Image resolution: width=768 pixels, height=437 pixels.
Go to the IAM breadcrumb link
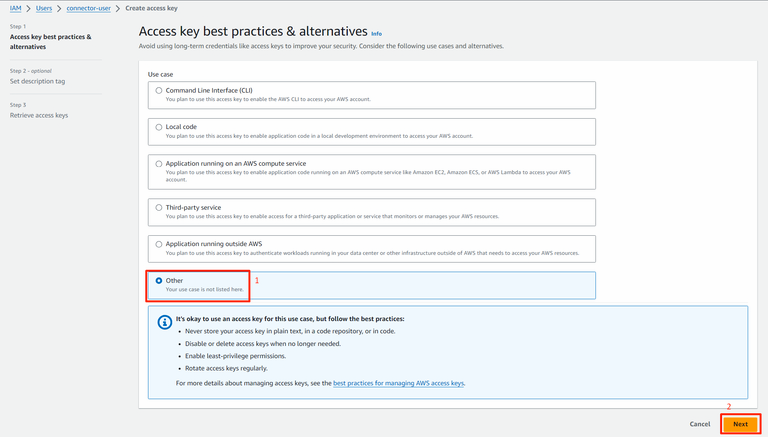coord(15,7)
